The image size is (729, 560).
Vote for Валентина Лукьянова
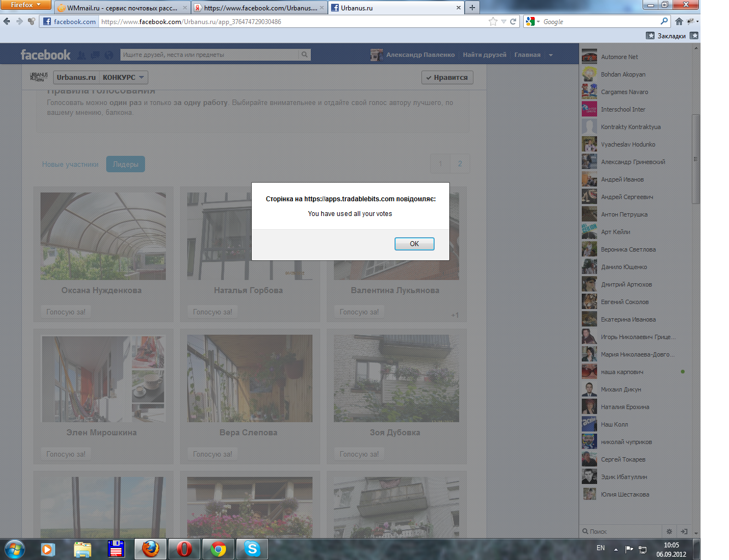[359, 312]
